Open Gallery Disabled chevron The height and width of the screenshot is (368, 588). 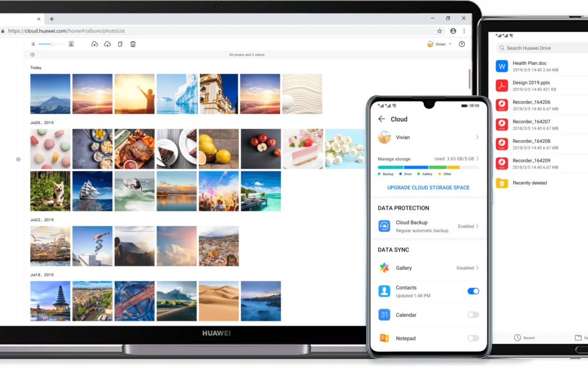(x=477, y=268)
